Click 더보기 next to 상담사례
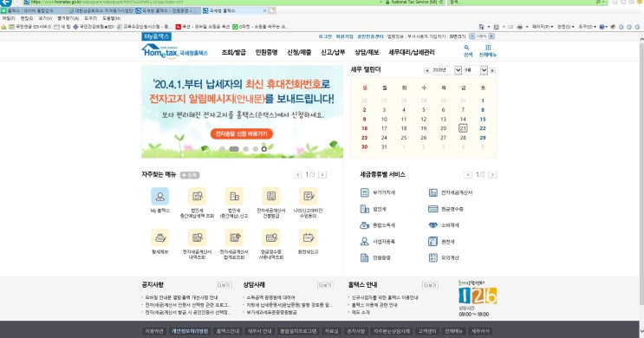Screen dimensions: 644x338 [325, 285]
